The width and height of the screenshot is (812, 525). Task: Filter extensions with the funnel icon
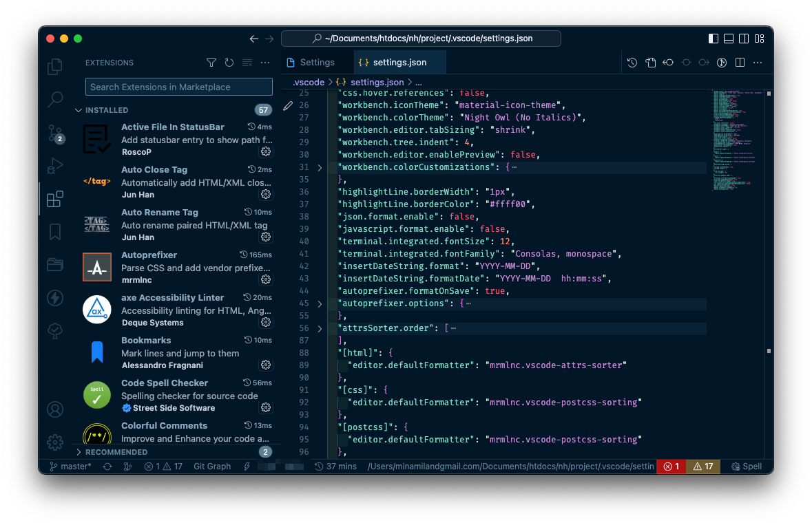click(x=211, y=63)
